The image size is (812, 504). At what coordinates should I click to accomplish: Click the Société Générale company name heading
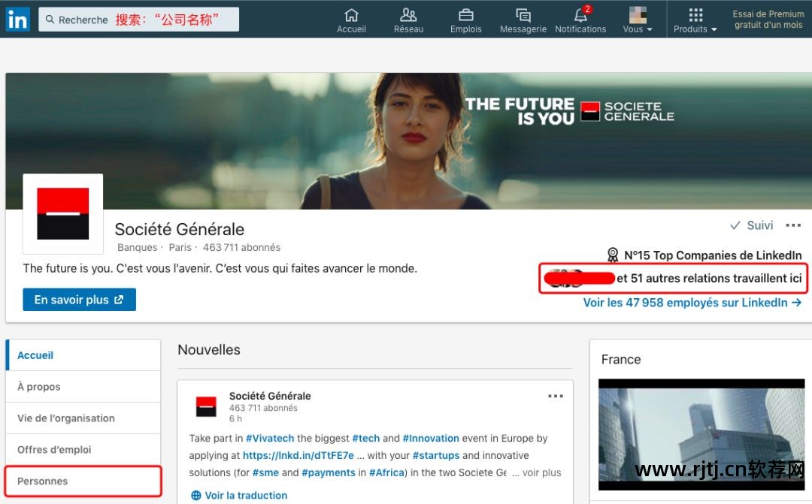(179, 229)
